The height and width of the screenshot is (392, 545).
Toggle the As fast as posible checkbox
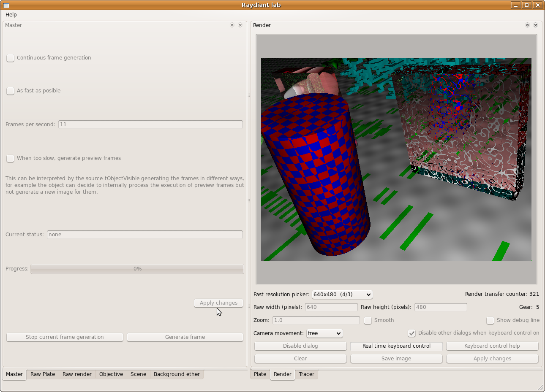click(11, 91)
